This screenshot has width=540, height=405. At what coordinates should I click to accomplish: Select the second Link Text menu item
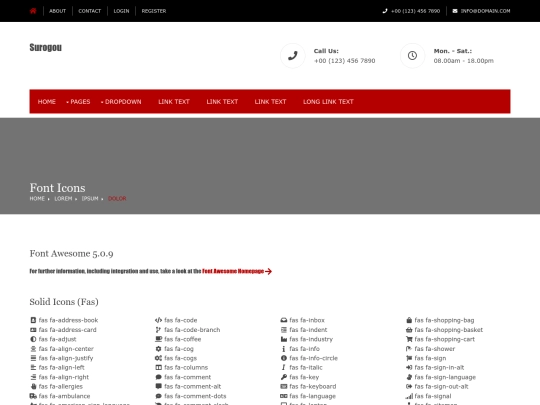[222, 102]
